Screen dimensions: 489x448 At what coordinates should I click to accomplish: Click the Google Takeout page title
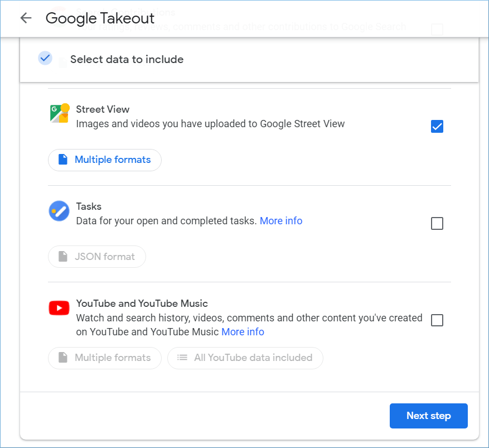(x=100, y=18)
